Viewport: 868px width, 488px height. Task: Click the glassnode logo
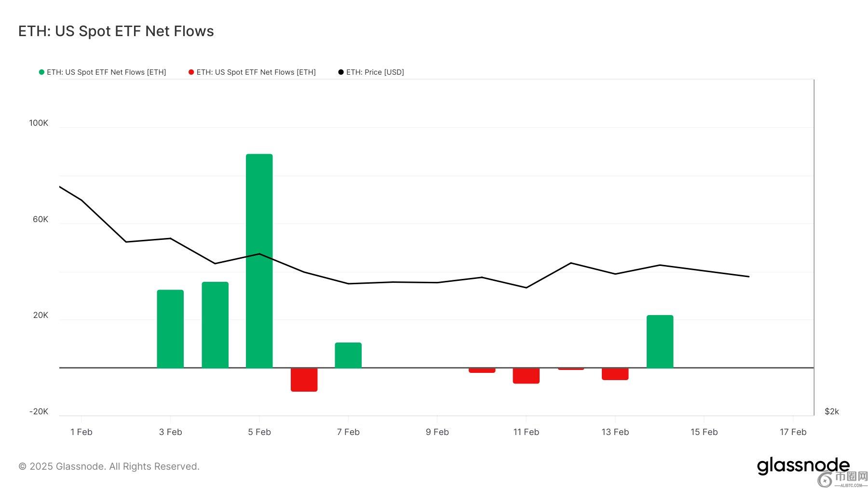pos(802,466)
